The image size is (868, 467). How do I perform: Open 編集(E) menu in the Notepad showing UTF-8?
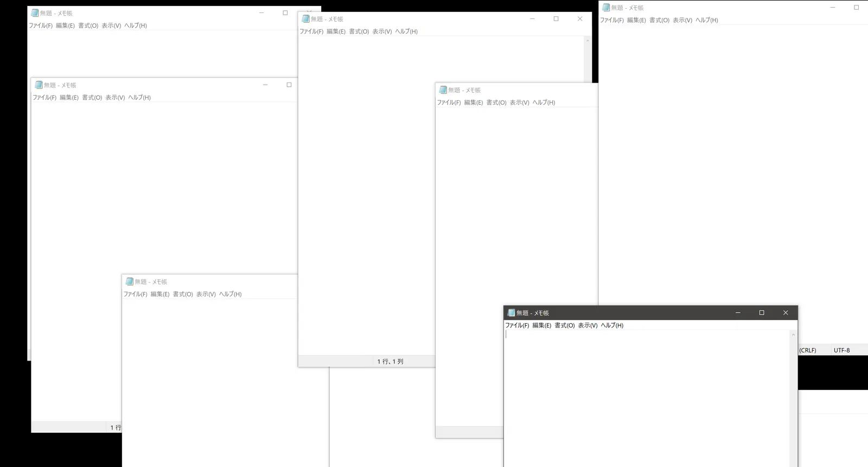click(x=636, y=20)
